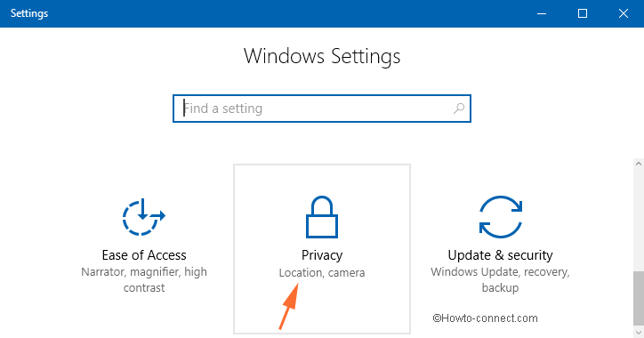Click the scrollbar down arrow
This screenshot has width=644, height=338.
click(x=639, y=332)
